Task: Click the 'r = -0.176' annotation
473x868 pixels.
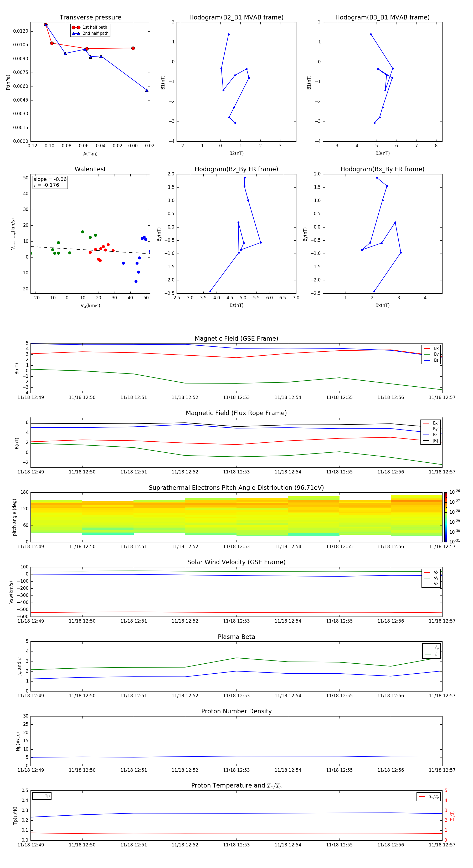Action: click(47, 185)
